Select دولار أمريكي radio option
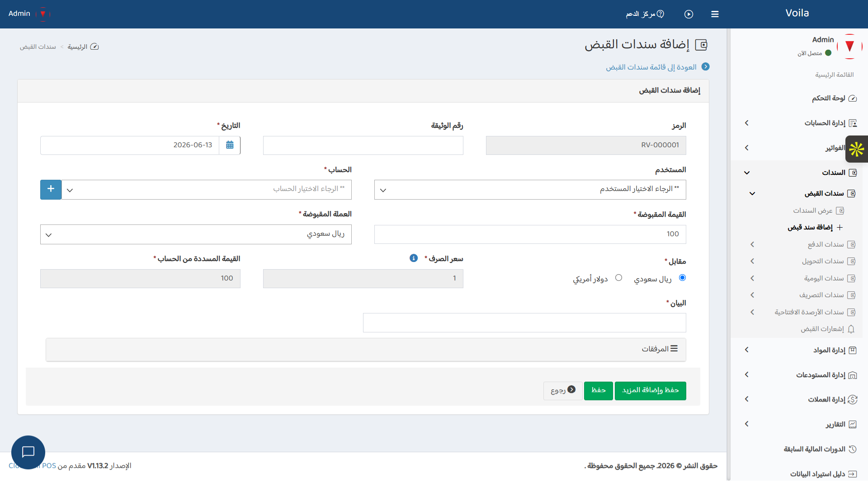Viewport: 868px width, 481px height. (x=618, y=278)
